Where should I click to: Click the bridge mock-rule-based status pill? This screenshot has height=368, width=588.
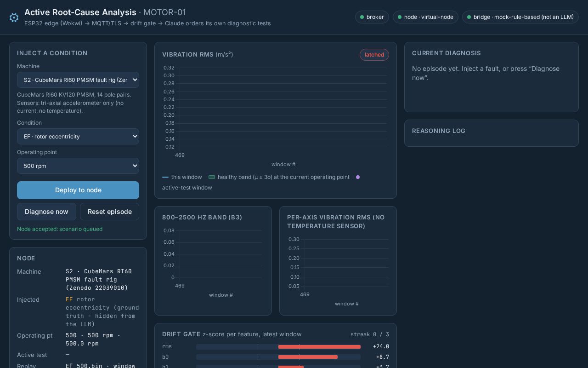click(520, 17)
